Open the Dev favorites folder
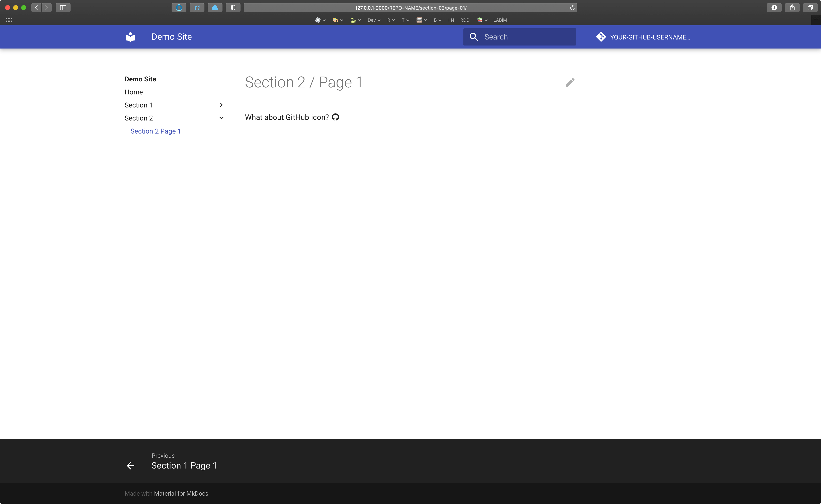The width and height of the screenshot is (821, 504). point(374,20)
